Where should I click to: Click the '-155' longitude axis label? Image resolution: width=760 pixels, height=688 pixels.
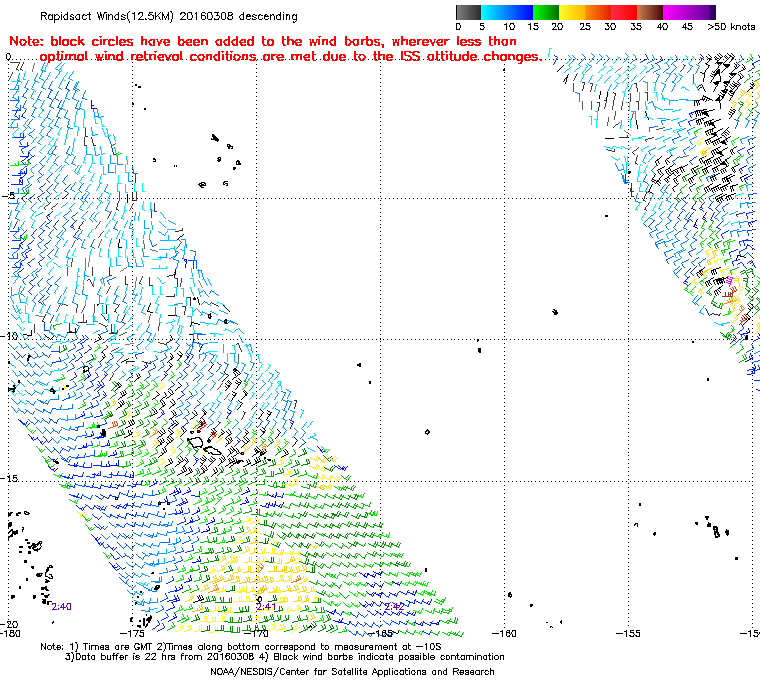tap(628, 633)
